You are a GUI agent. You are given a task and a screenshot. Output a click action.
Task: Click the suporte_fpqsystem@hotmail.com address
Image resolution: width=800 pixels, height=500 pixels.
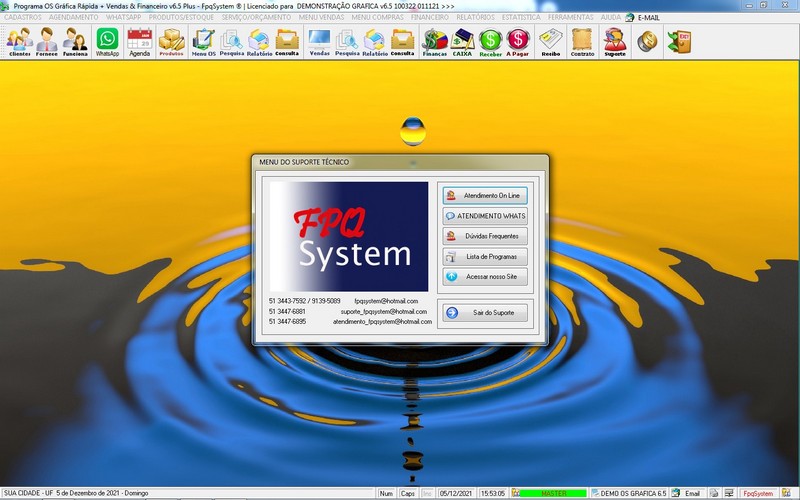tap(384, 311)
